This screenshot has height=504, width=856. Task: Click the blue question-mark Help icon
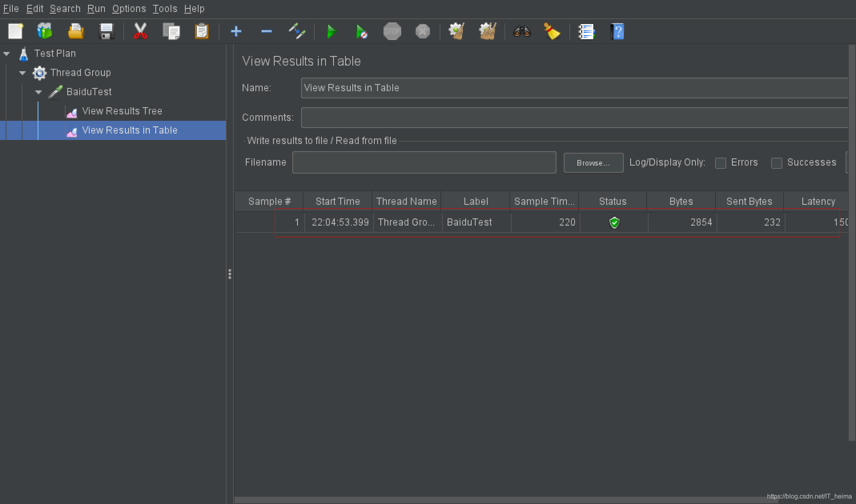coord(617,32)
